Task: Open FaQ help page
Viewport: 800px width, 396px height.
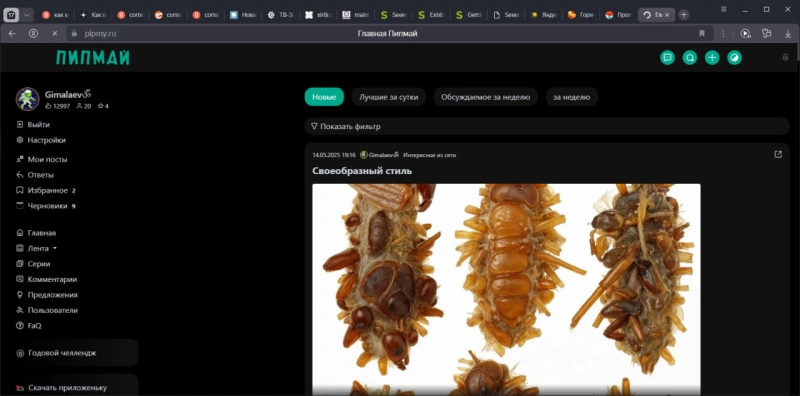Action: point(29,325)
